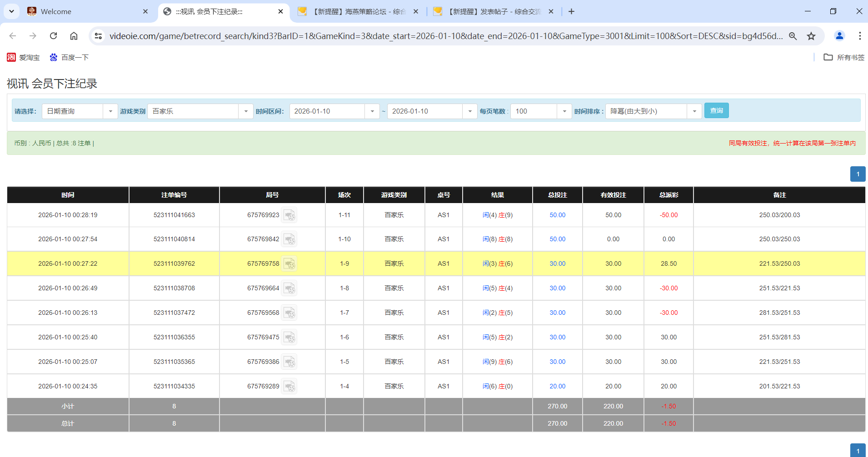The width and height of the screenshot is (868, 457).
Task: Click the site information icon in address bar
Action: tap(98, 36)
